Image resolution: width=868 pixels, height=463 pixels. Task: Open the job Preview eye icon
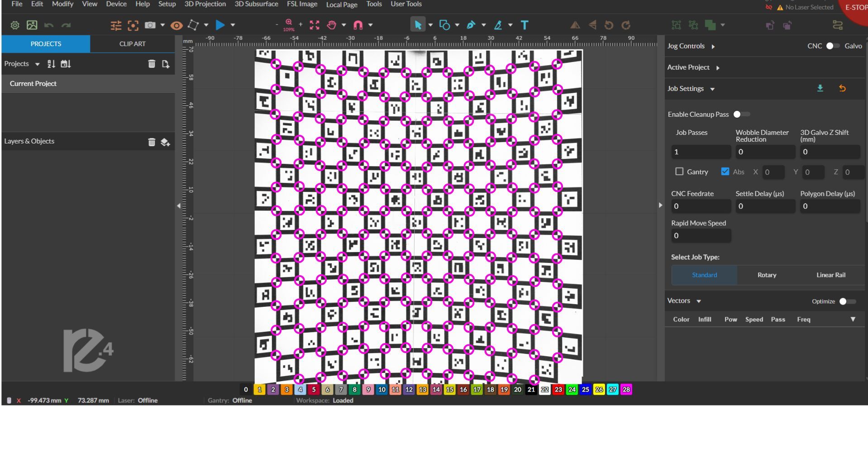pyautogui.click(x=176, y=25)
